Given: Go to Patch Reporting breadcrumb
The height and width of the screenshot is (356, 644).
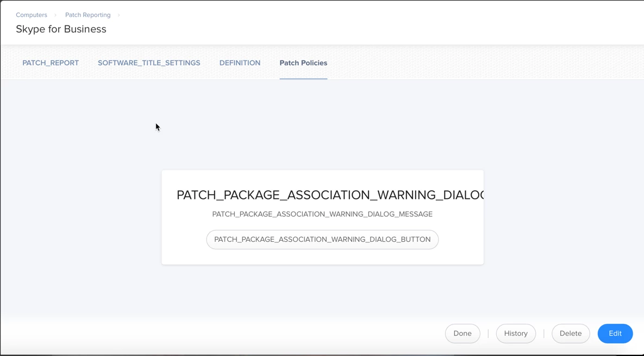Looking at the screenshot, I should coord(88,15).
